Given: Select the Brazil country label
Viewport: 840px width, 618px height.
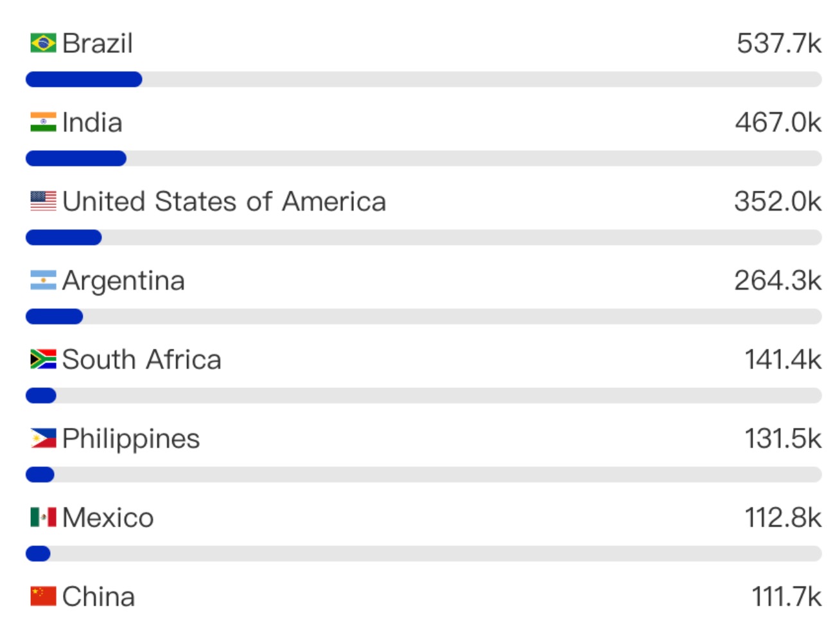Looking at the screenshot, I should pos(98,43).
